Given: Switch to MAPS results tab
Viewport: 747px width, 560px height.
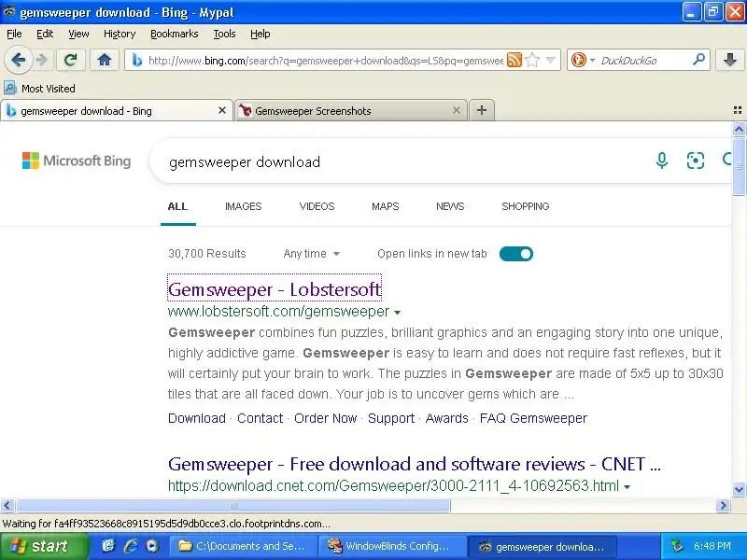Looking at the screenshot, I should pos(386,206).
